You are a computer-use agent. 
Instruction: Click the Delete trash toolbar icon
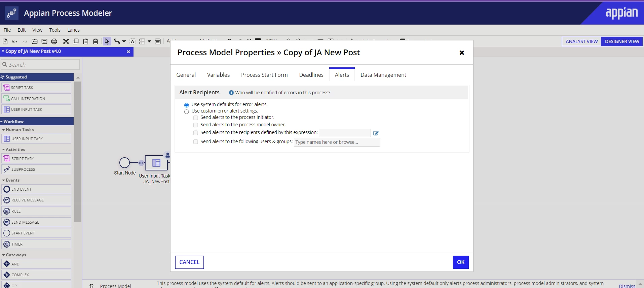tap(96, 41)
